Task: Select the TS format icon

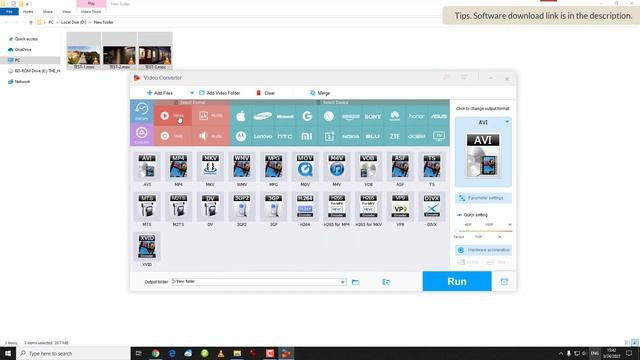Action: 432,167
